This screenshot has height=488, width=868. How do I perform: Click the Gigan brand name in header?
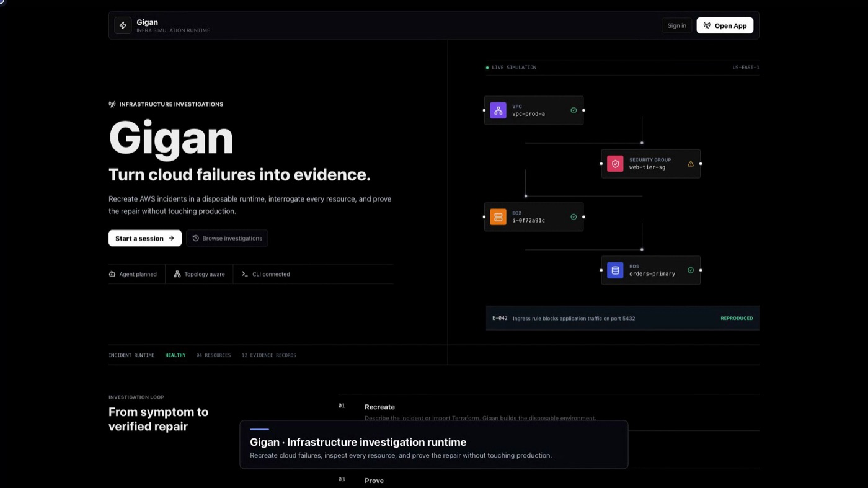click(147, 22)
